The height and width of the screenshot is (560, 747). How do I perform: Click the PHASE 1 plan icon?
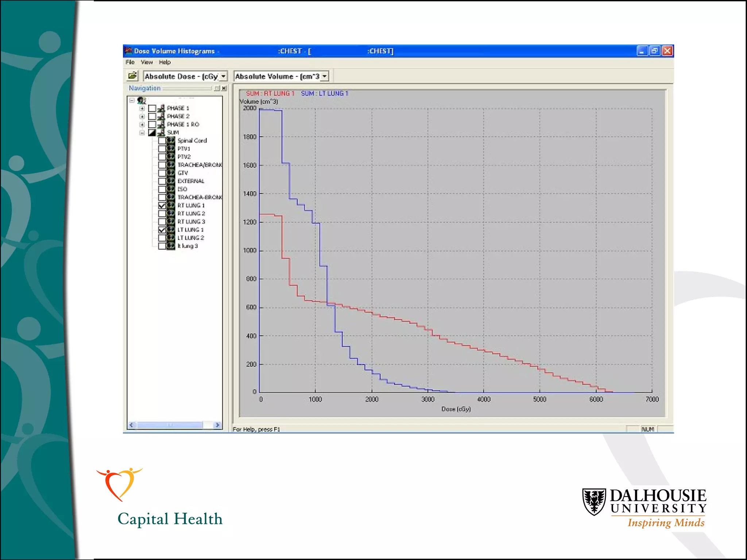(161, 108)
